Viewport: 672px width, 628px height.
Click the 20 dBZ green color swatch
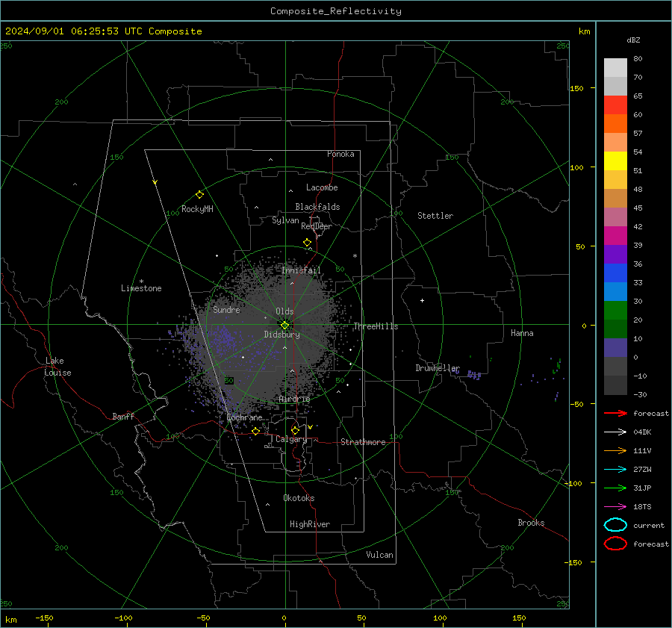615,311
